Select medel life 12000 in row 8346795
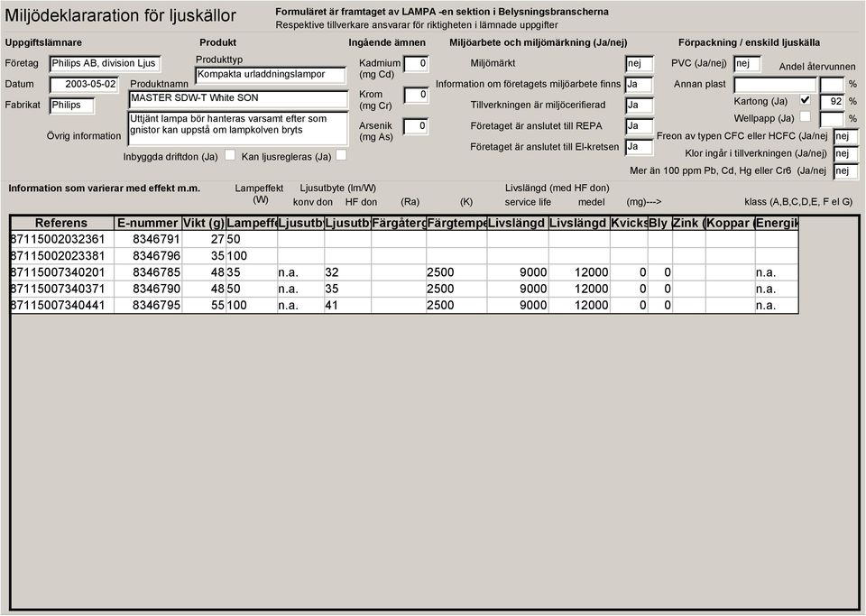The image size is (866, 616). pos(579,305)
